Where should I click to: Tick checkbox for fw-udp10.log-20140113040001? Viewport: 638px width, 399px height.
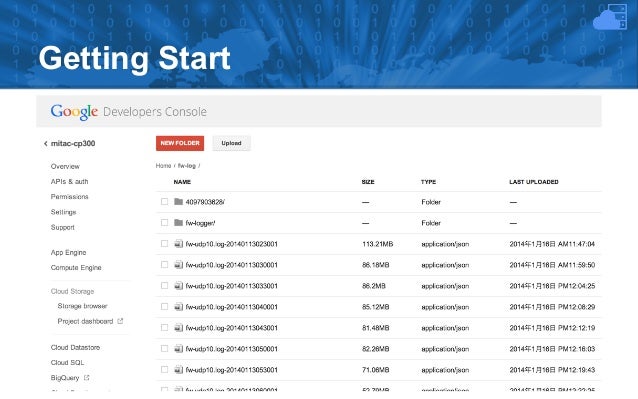(164, 307)
